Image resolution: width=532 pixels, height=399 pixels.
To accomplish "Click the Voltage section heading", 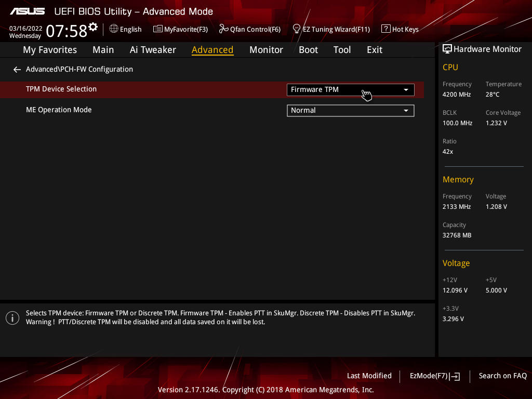I will [456, 263].
